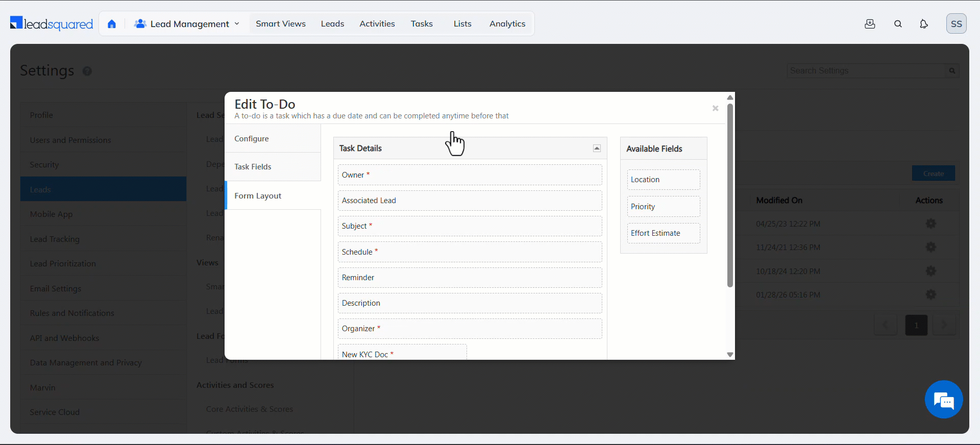The image size is (980, 445).
Task: Open actions gear for 04/25/23 row
Action: [931, 224]
